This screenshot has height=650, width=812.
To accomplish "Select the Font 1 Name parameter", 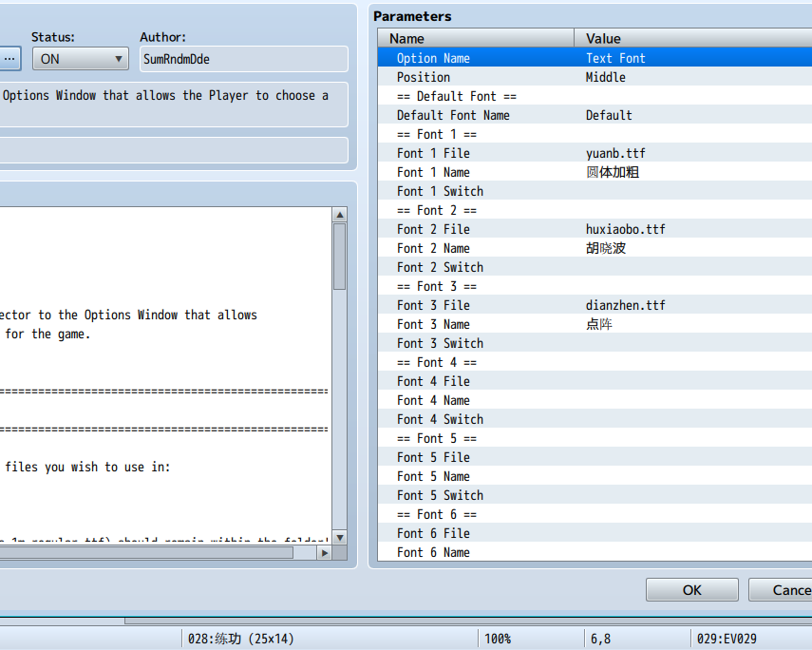I will [x=595, y=172].
